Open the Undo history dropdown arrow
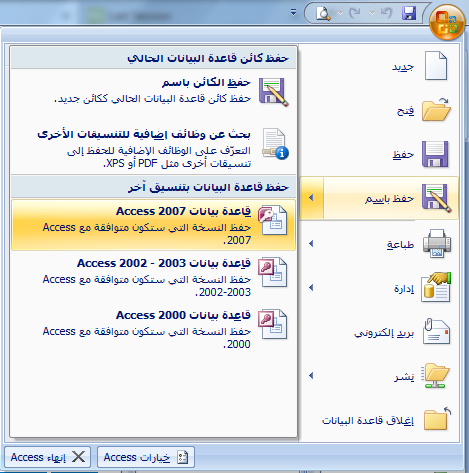 point(373,13)
